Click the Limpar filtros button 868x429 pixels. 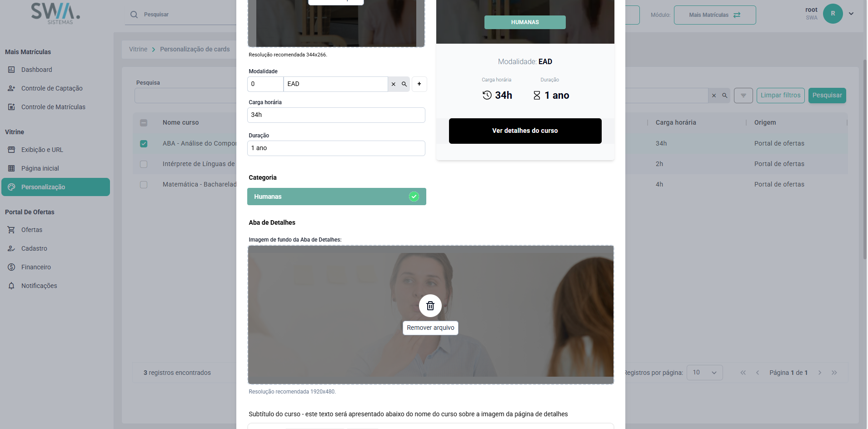pos(780,96)
